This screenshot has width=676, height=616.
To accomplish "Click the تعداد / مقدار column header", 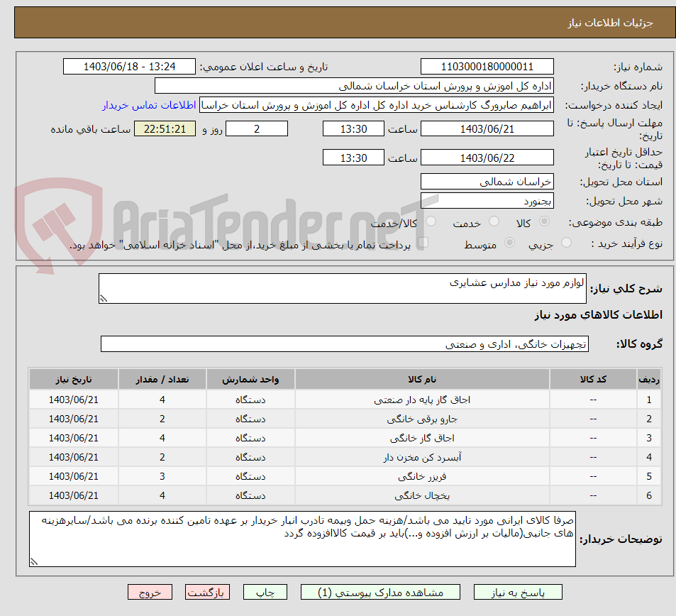I will 162,379.
